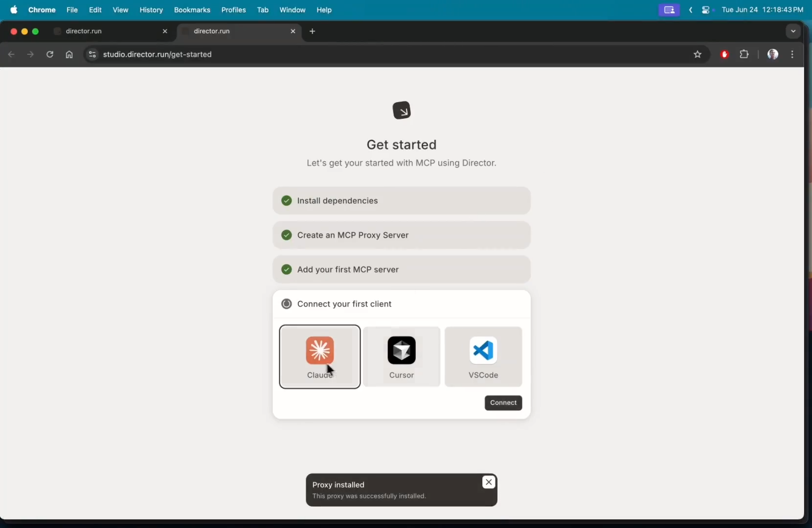812x528 pixels.
Task: Reload the page with the refresh icon
Action: click(x=50, y=54)
